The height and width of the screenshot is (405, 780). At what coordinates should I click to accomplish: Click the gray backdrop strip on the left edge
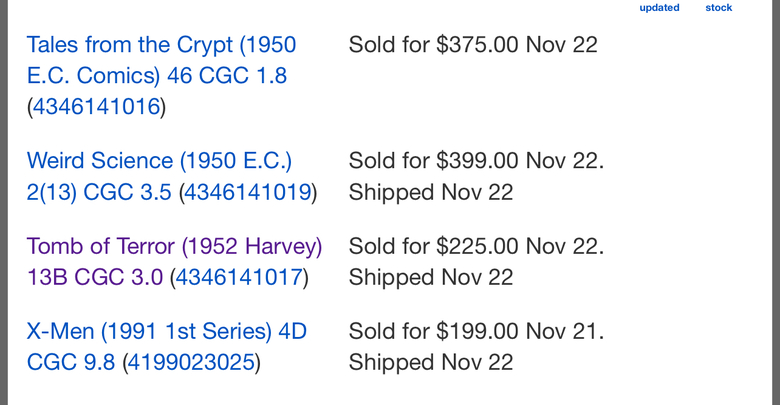3,202
